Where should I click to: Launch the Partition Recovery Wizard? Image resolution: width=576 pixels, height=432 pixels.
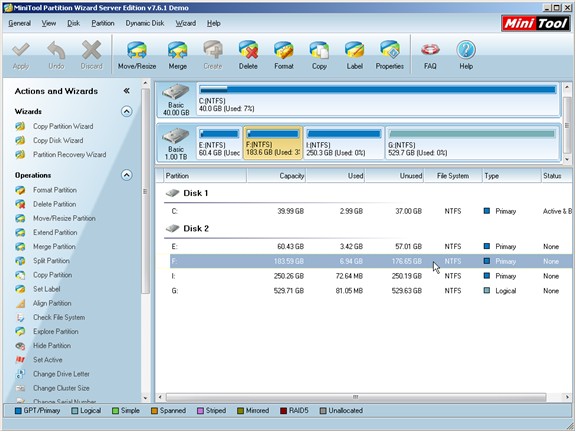coord(69,155)
